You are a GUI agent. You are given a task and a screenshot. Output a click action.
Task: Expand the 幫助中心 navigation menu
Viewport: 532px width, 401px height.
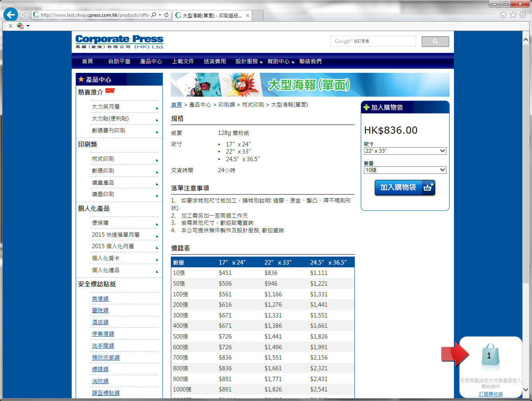coord(280,61)
